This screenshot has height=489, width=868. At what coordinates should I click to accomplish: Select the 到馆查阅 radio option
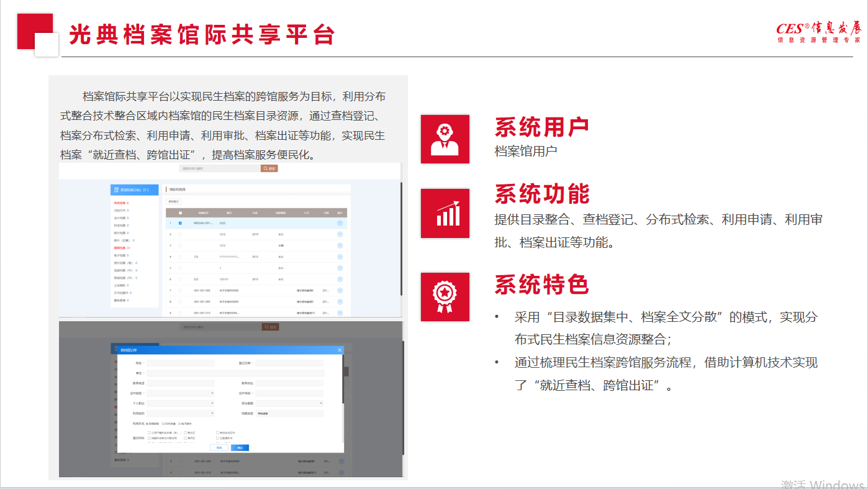(x=147, y=424)
